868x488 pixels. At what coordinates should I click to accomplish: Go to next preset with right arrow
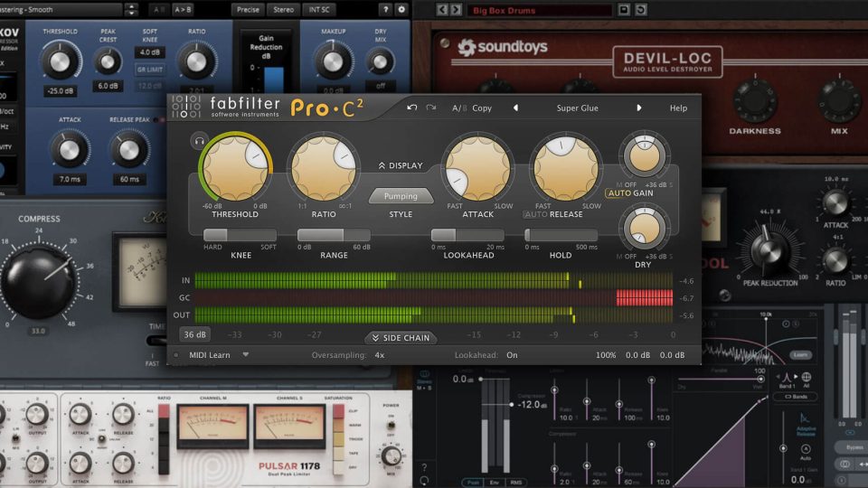point(639,108)
